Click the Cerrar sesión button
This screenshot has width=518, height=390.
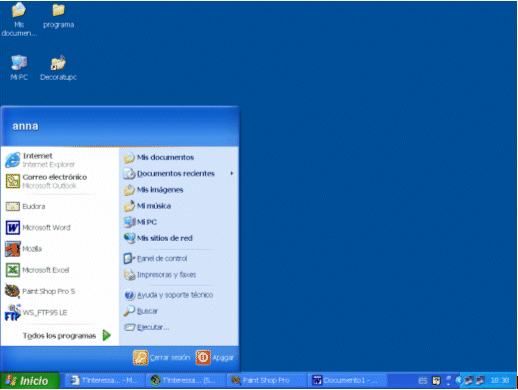162,358
